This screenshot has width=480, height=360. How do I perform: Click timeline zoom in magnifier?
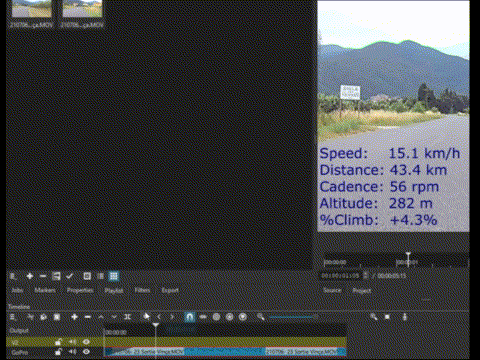(x=374, y=317)
